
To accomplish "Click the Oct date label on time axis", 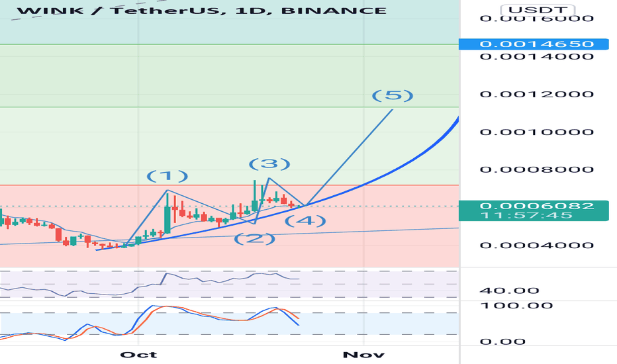I will coord(138,355).
